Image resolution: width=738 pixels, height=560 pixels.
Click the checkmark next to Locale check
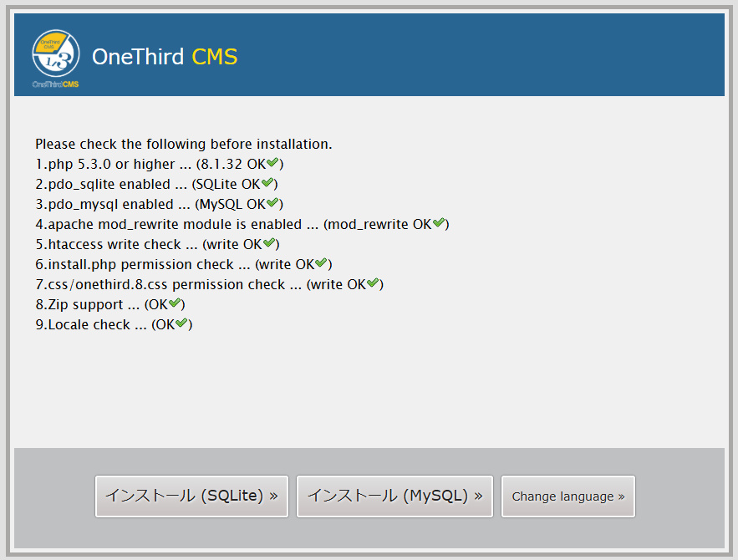182,324
